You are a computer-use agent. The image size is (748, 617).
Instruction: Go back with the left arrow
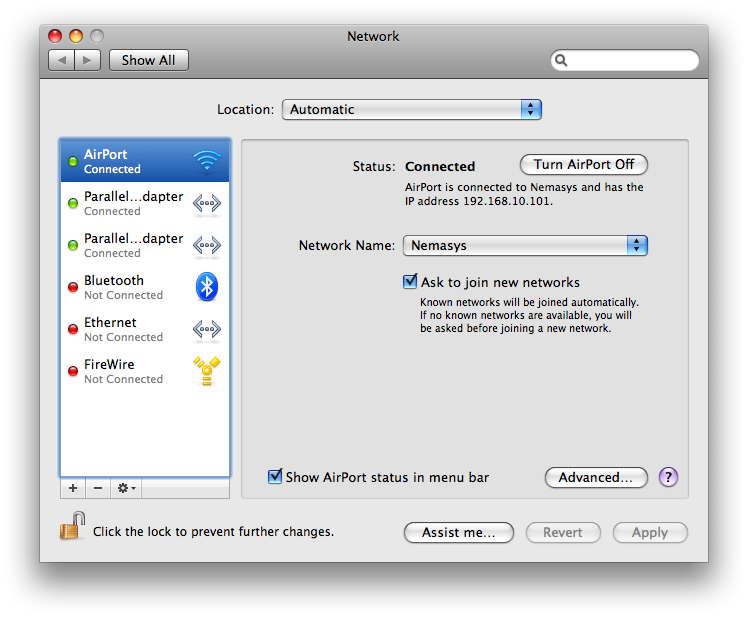click(x=62, y=60)
